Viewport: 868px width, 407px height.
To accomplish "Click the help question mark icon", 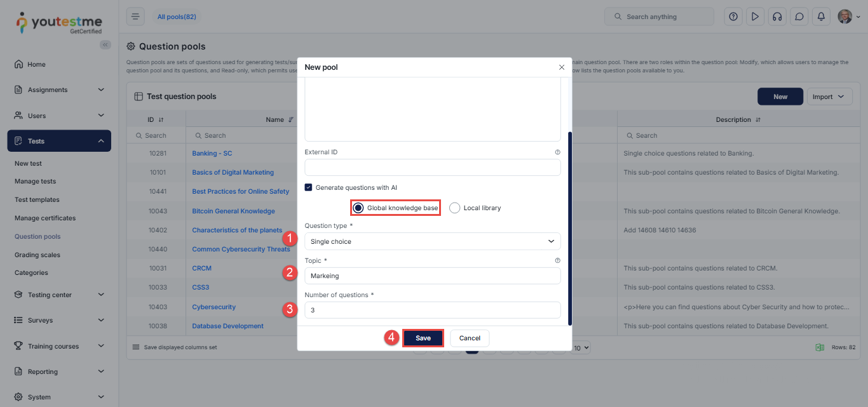I will [x=733, y=17].
